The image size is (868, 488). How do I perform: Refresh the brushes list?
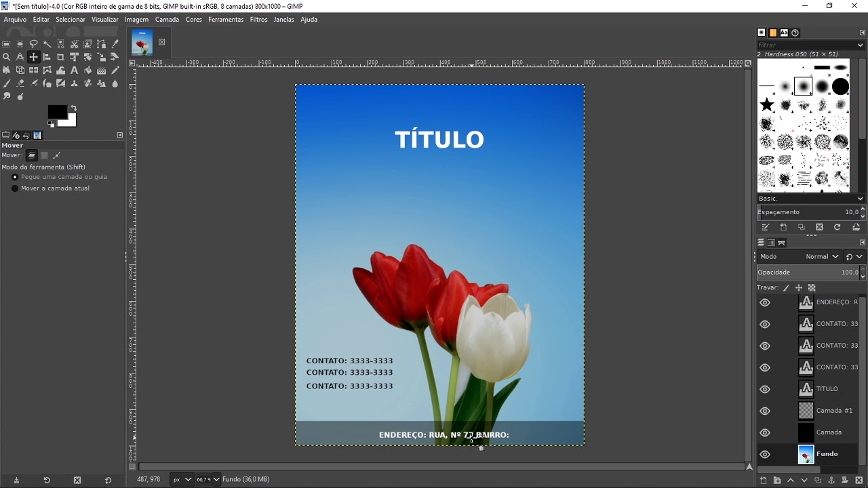[x=837, y=227]
